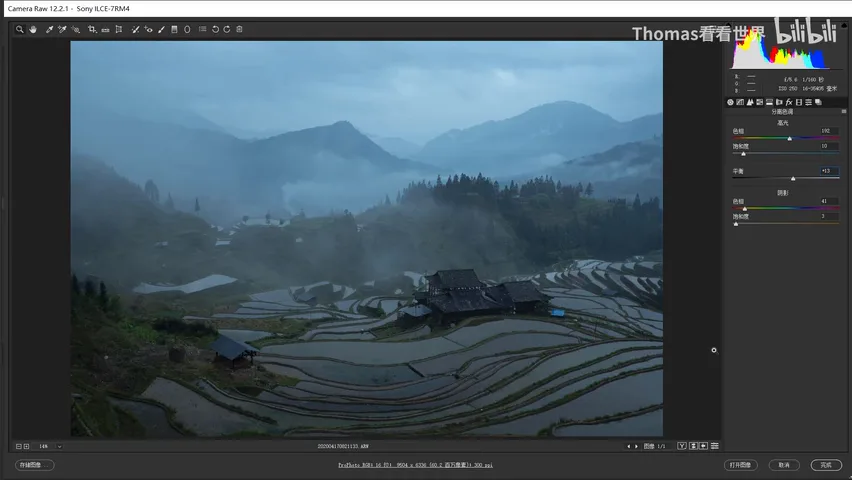Click the Done button
Viewport: 852px width, 480px height.
(x=826, y=465)
